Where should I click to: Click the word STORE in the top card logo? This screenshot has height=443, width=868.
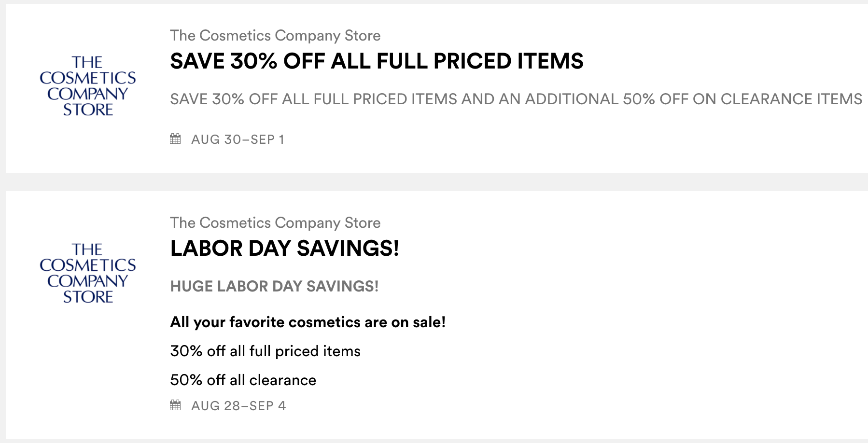[x=88, y=110]
